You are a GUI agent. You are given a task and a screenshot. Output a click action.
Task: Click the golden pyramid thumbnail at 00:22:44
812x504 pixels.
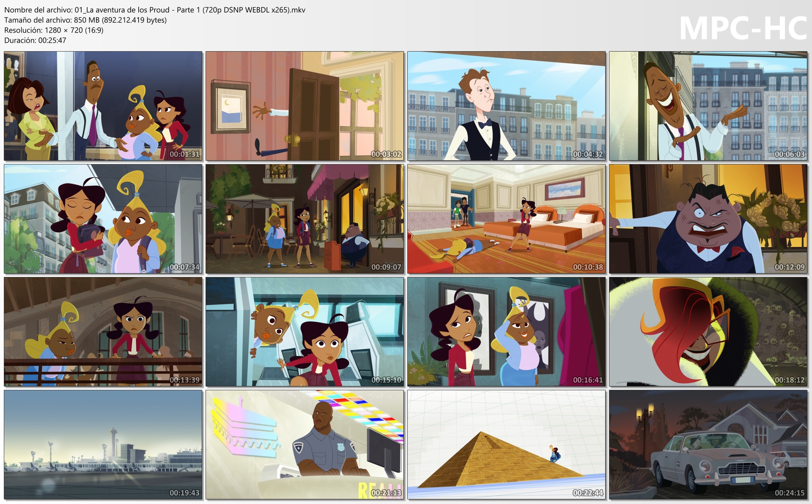tap(506, 445)
